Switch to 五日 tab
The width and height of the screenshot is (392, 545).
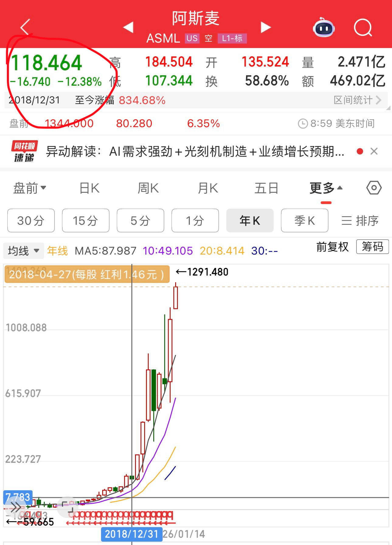tap(266, 188)
